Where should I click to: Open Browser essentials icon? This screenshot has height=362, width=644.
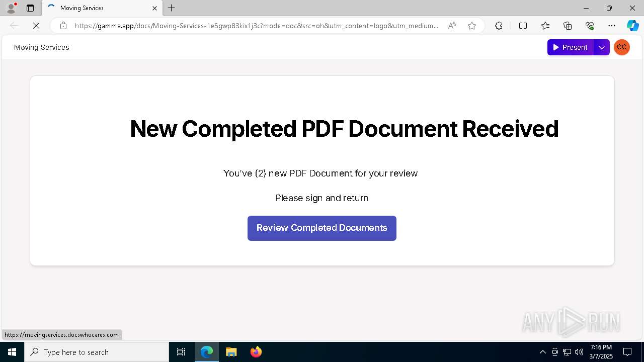[x=590, y=26]
